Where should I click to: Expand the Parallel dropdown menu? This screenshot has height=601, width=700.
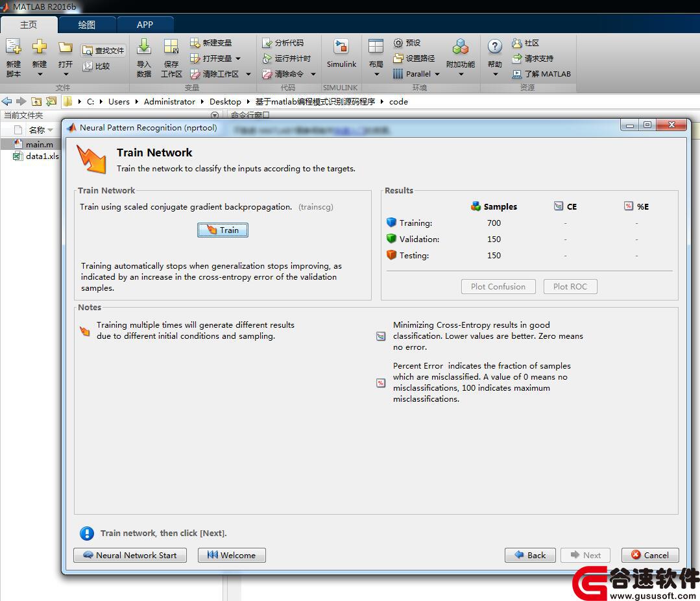[437, 74]
